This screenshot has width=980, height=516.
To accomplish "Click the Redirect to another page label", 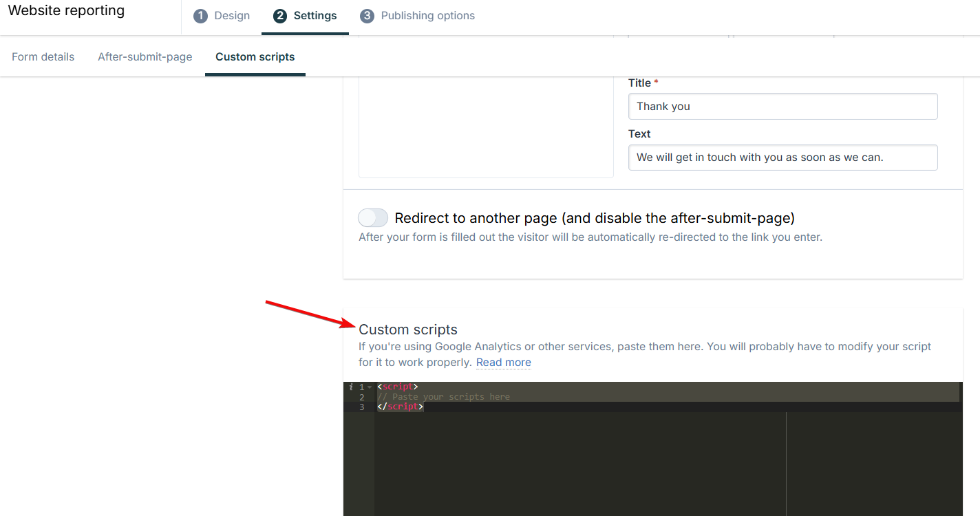I will point(595,218).
